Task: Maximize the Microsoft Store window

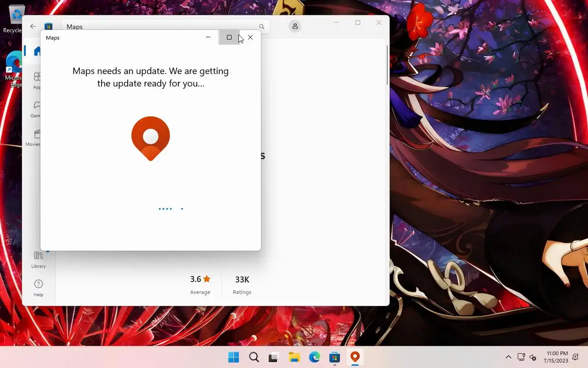Action: (x=358, y=23)
